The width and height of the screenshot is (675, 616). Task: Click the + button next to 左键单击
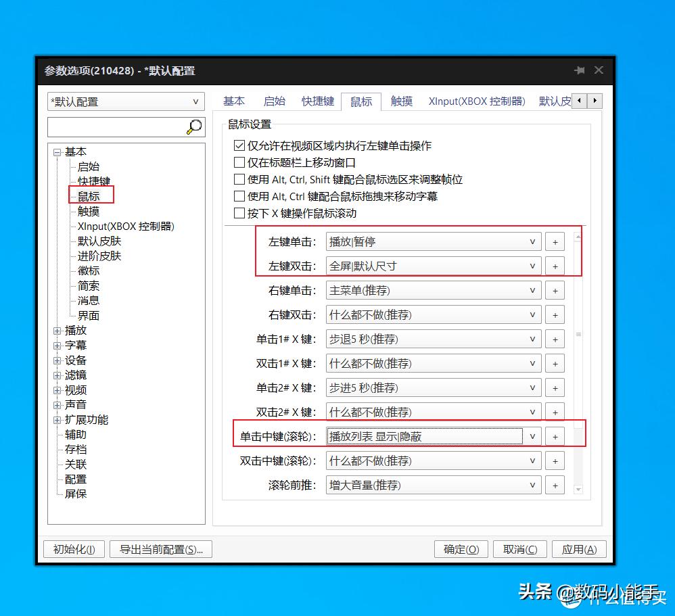(555, 241)
